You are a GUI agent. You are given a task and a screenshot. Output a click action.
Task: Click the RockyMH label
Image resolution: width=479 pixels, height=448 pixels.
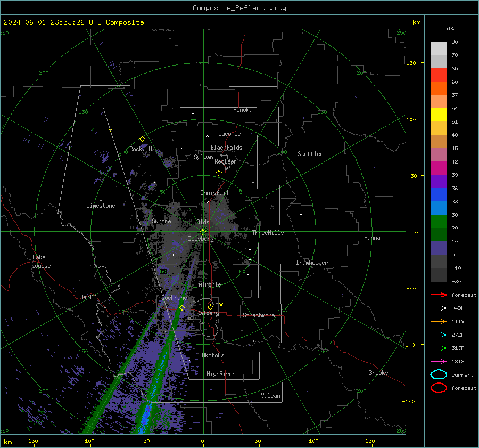(141, 149)
